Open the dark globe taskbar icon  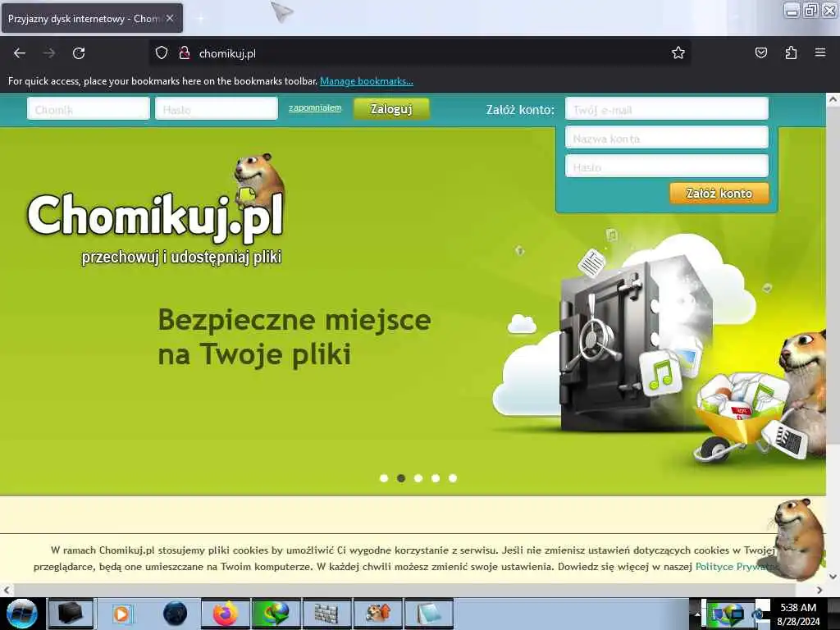(175, 614)
